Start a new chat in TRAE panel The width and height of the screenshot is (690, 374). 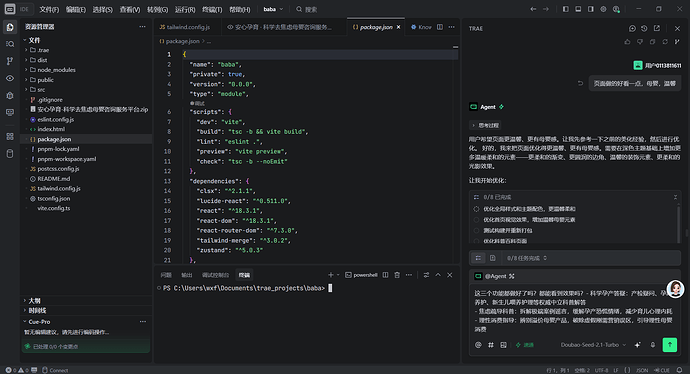click(x=632, y=28)
